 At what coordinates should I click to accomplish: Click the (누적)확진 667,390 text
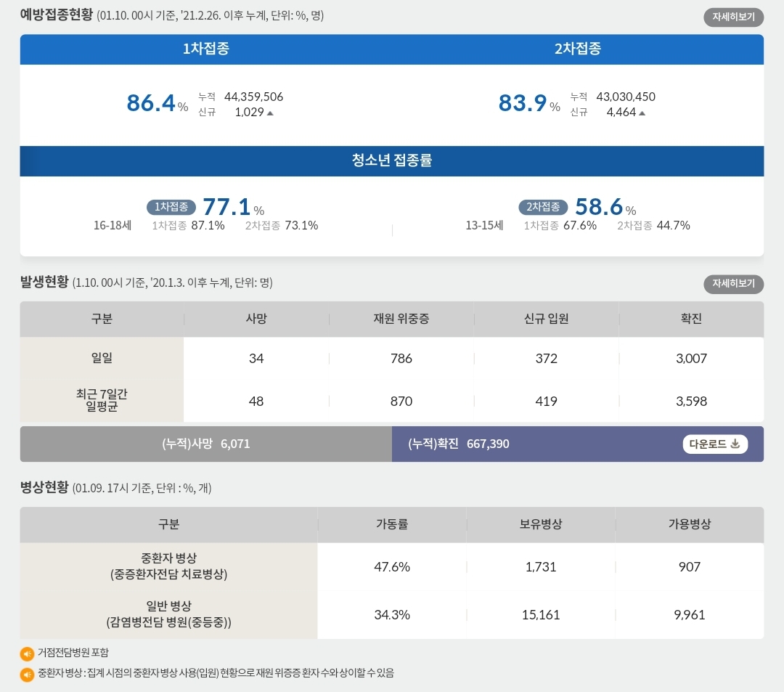(x=459, y=444)
